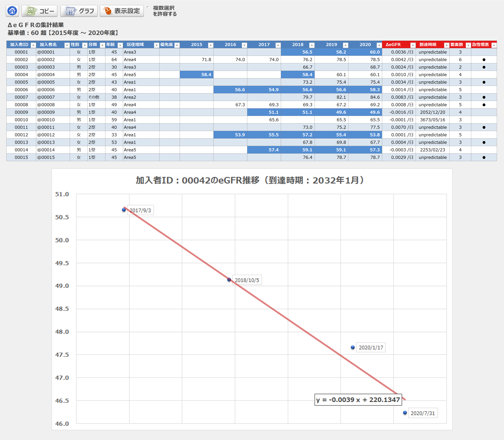504x440 pixels.
Task: Expand the ΔeGFR column filter arrow
Action: coord(413,45)
